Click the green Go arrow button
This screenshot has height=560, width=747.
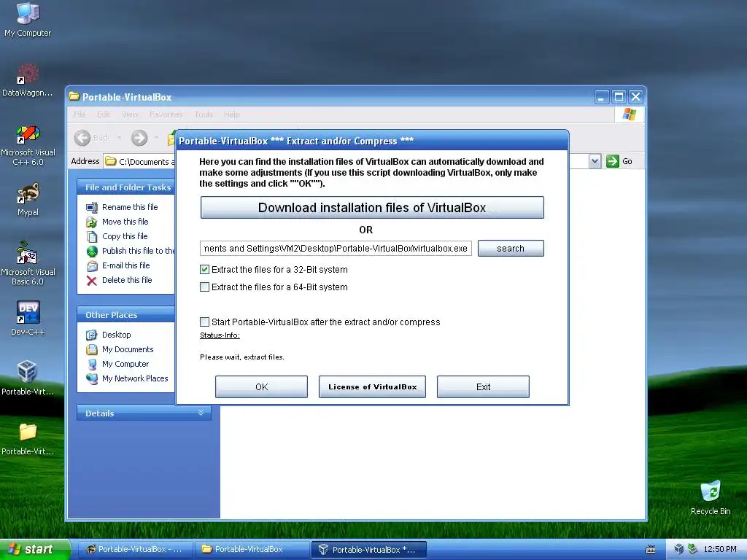tap(612, 161)
